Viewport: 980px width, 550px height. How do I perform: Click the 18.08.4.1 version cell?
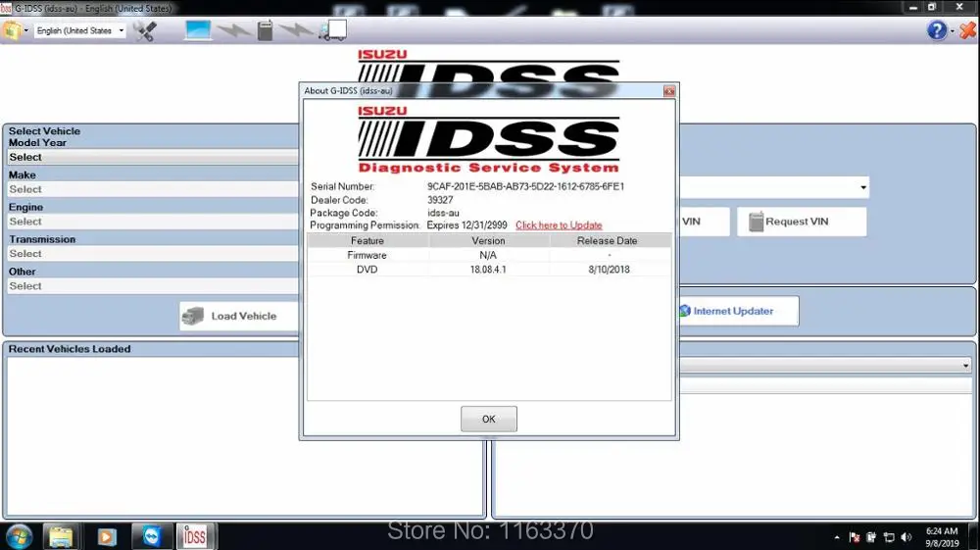click(x=488, y=270)
